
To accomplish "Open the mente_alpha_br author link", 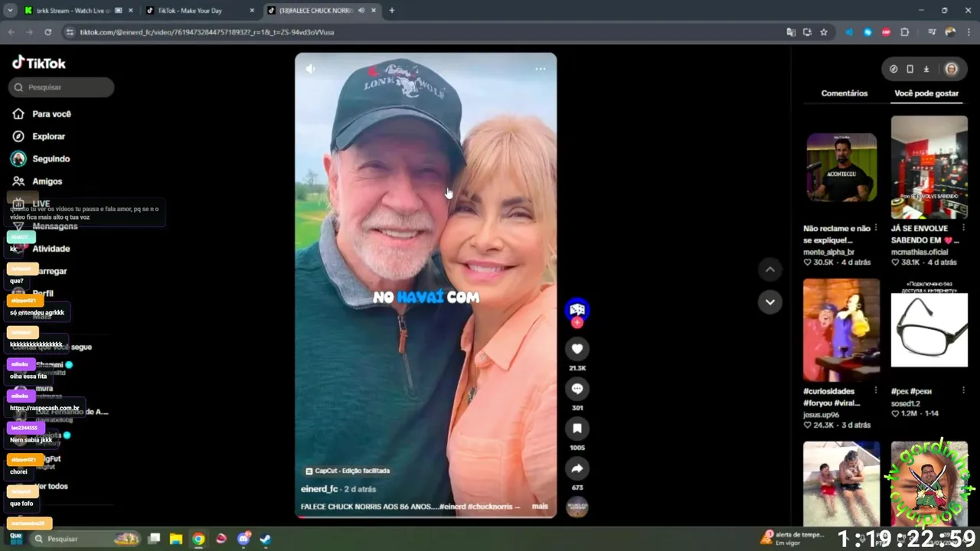I will coord(828,252).
